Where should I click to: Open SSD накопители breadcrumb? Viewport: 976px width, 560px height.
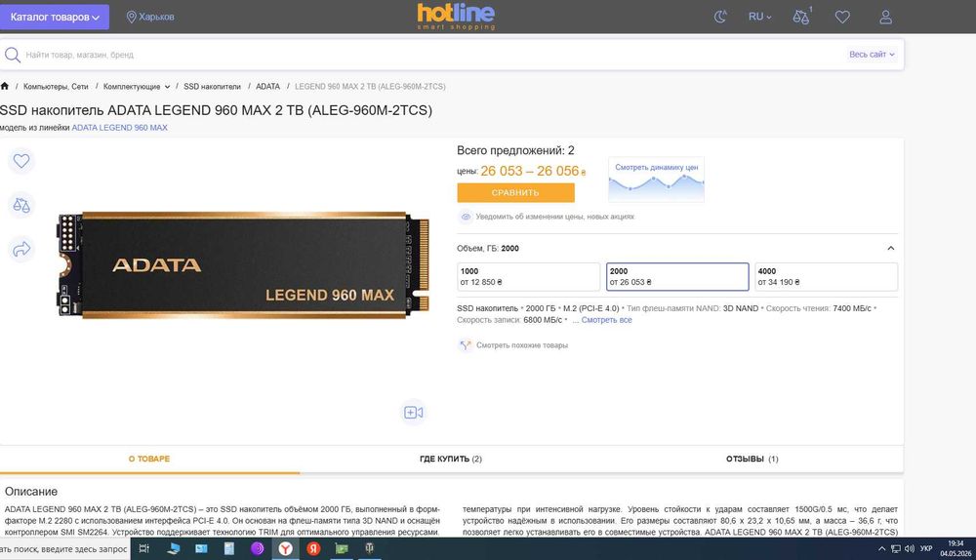212,87
